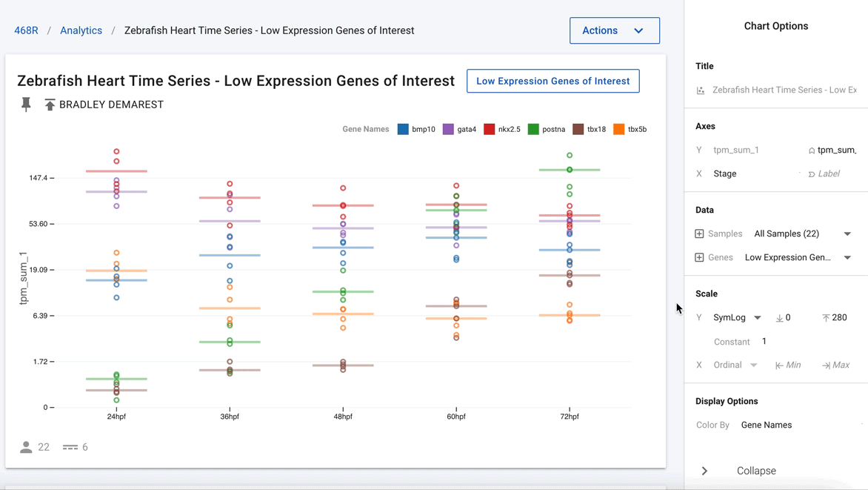The height and width of the screenshot is (490, 868).
Task: Click the chart icon in the Title field
Action: [x=701, y=90]
